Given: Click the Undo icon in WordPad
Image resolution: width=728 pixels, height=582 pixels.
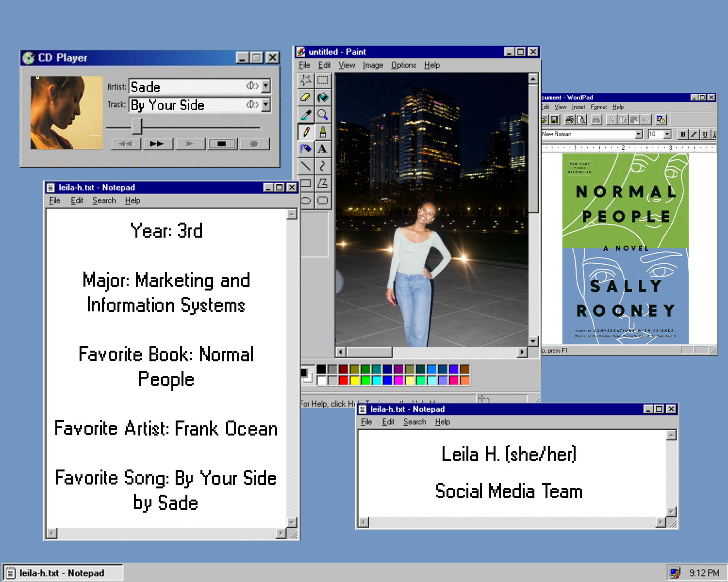Looking at the screenshot, I should 645,119.
